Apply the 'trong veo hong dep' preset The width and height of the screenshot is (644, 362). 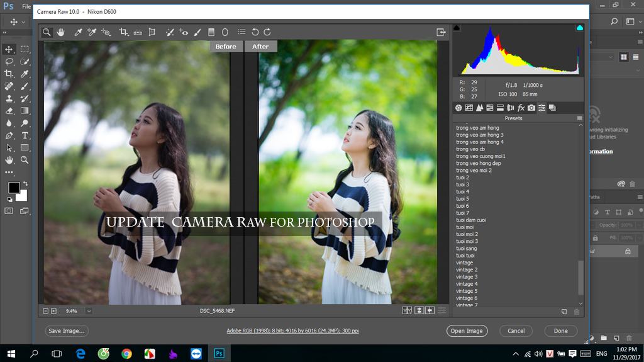pos(479,163)
